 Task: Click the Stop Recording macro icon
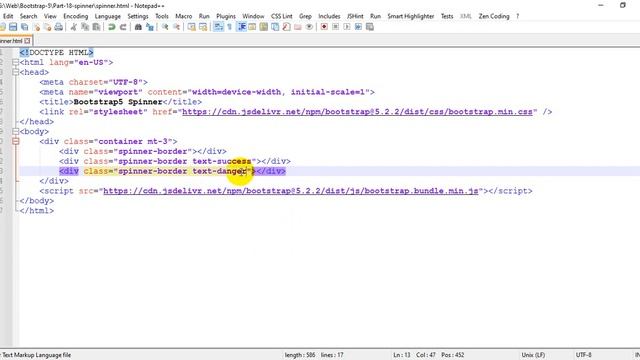tap(336, 27)
